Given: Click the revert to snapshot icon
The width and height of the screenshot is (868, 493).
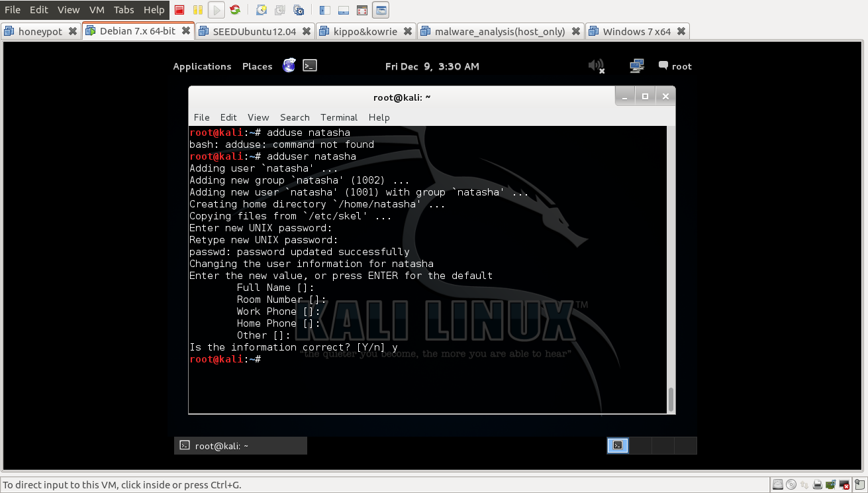Looking at the screenshot, I should coord(280,10).
